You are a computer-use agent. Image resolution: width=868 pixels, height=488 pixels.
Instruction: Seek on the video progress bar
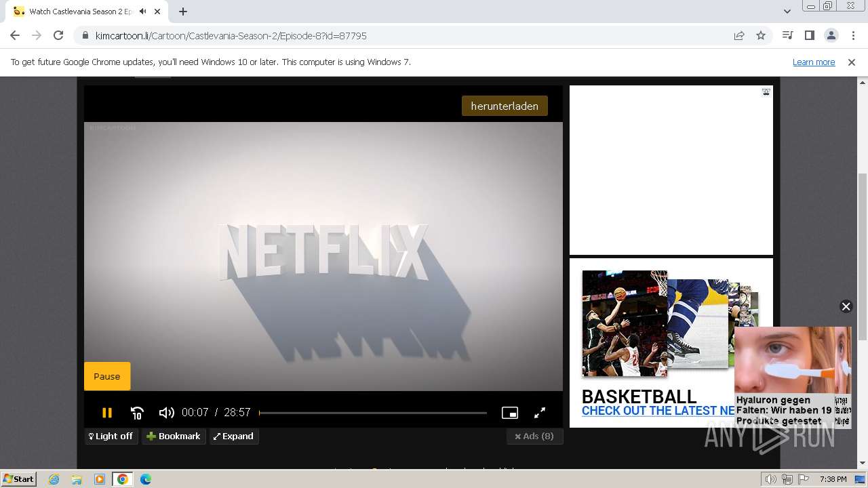373,413
